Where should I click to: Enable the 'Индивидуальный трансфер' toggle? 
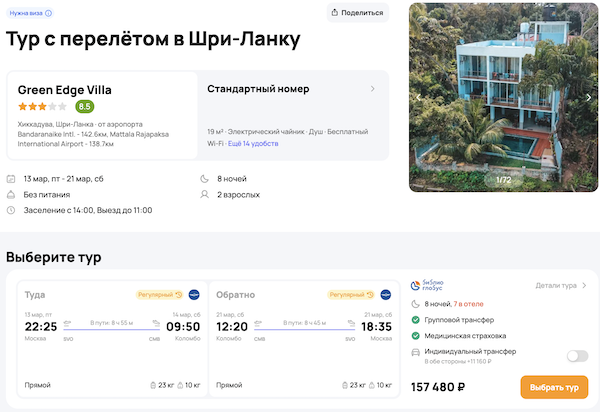tap(576, 355)
